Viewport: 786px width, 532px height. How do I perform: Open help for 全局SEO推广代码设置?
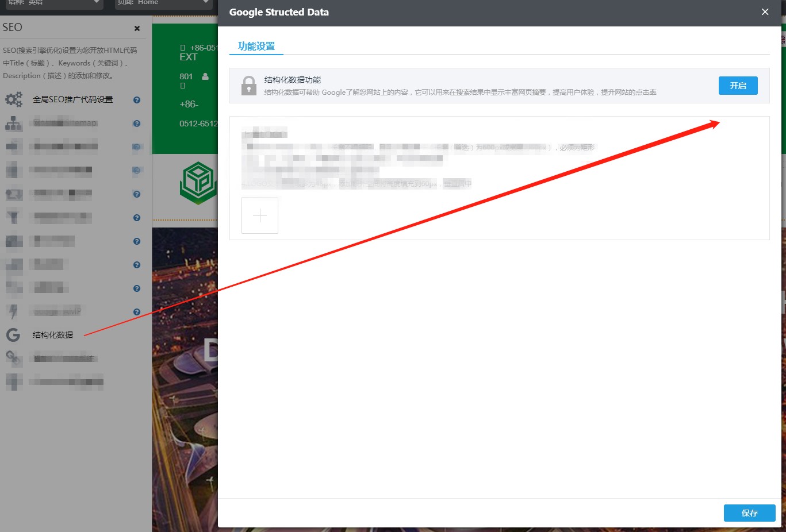[136, 99]
